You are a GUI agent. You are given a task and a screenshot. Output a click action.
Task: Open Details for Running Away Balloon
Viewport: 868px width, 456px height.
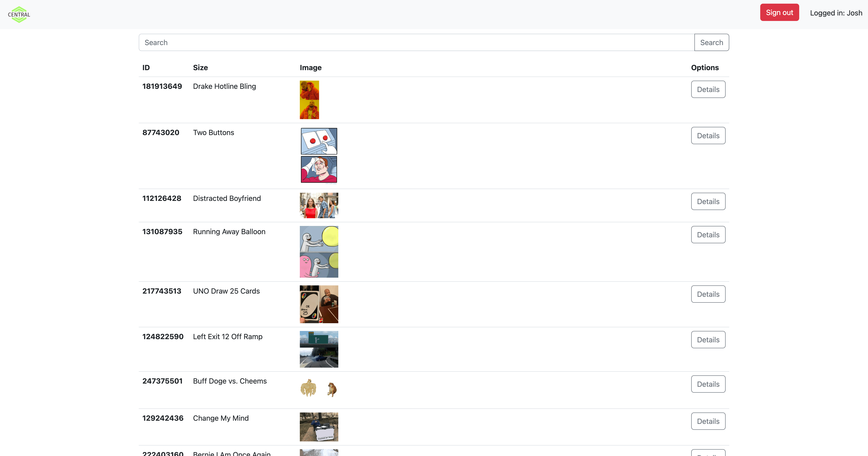coord(708,235)
